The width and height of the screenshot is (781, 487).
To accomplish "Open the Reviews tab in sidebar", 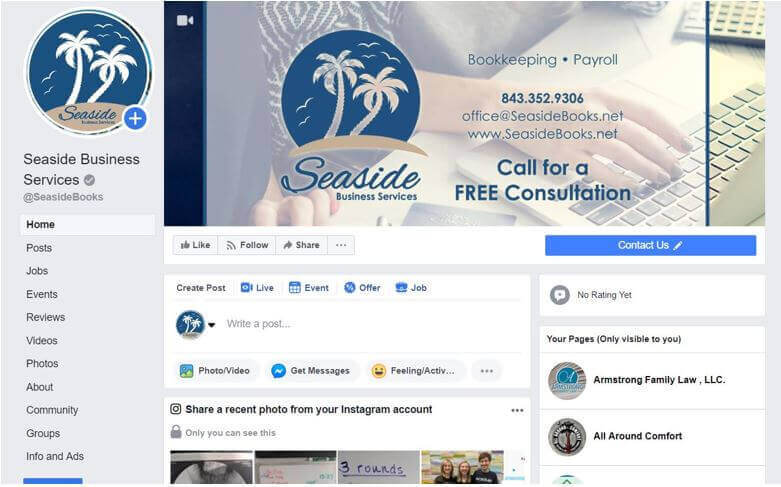I will [x=45, y=317].
